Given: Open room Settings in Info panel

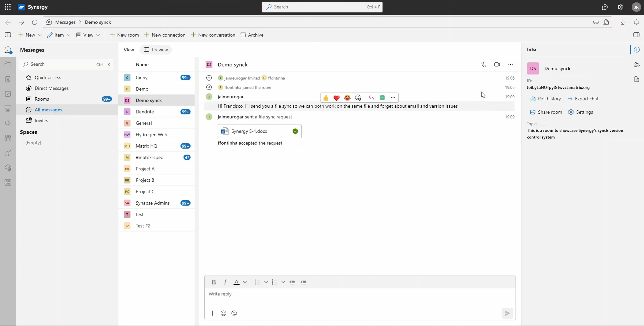Looking at the screenshot, I should tap(580, 112).
